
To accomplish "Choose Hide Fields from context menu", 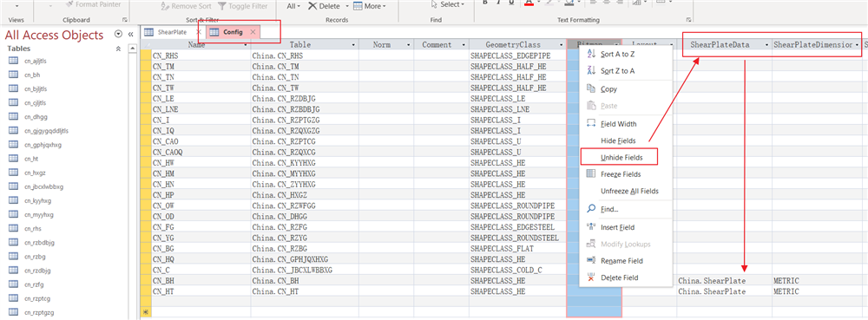I will coord(626,141).
